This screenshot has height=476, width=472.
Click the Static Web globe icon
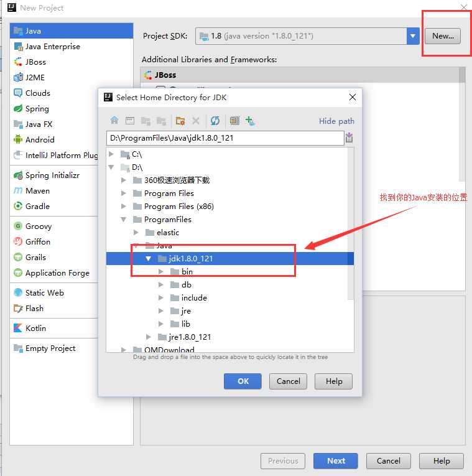[18, 292]
